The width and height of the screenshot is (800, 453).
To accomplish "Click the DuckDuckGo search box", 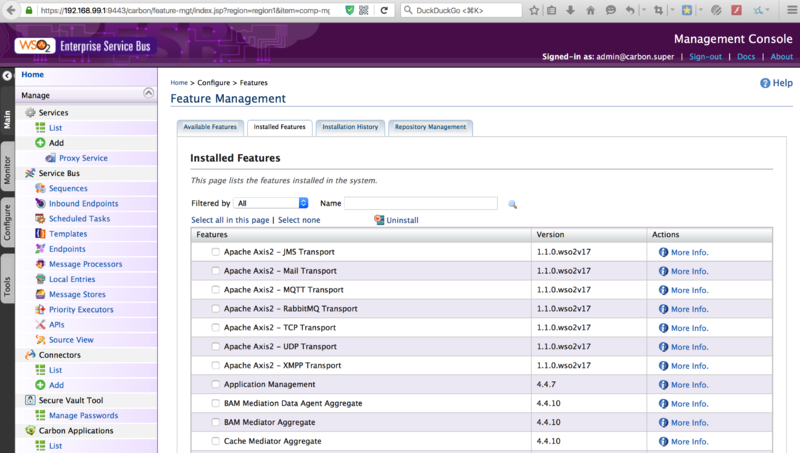I will [461, 10].
